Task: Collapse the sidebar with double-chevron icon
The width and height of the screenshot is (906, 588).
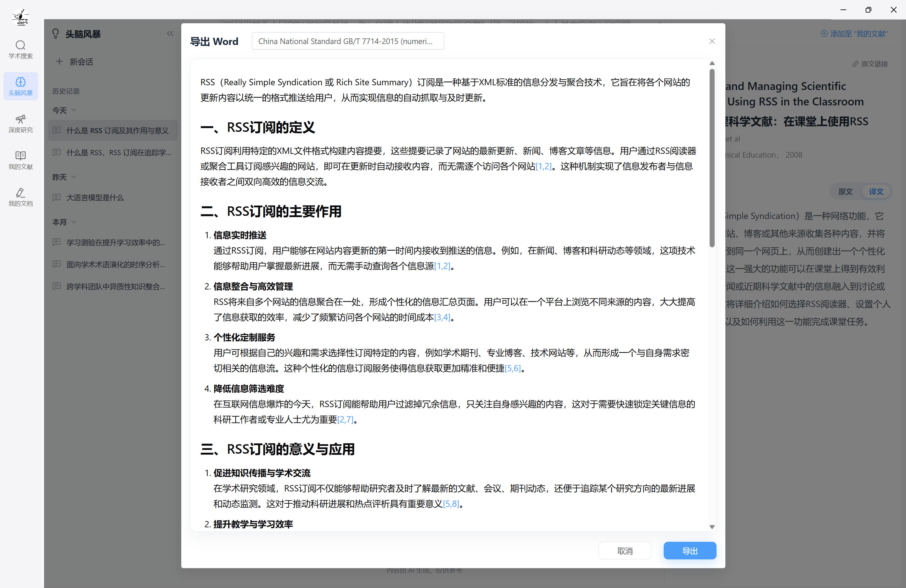Action: (x=170, y=34)
